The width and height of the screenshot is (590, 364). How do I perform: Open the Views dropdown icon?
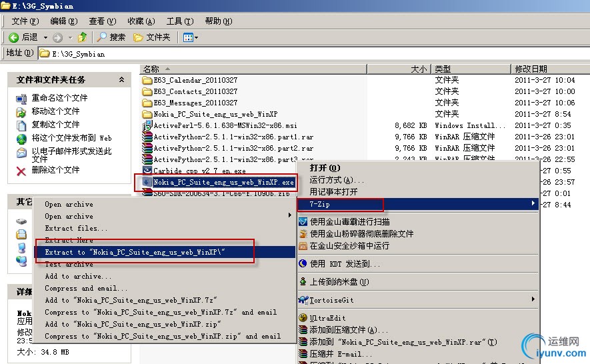pyautogui.click(x=191, y=37)
